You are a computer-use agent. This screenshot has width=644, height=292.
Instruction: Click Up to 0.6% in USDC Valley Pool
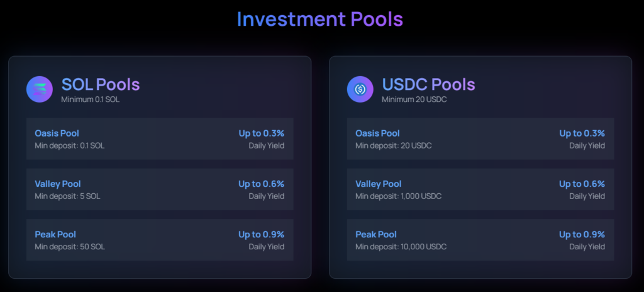coord(582,184)
